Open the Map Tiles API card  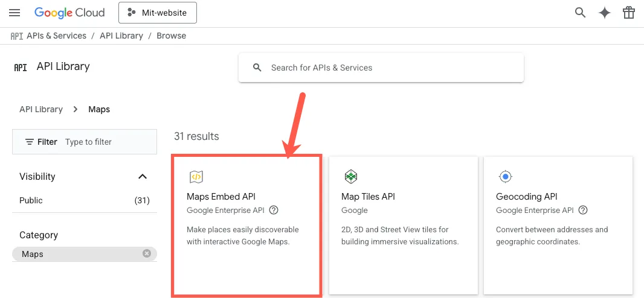(x=404, y=226)
